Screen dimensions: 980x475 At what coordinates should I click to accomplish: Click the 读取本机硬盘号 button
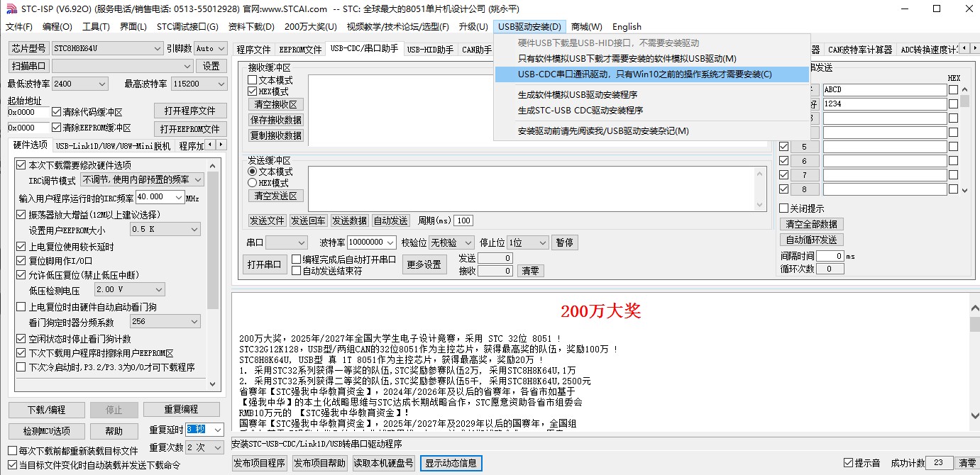pos(384,463)
